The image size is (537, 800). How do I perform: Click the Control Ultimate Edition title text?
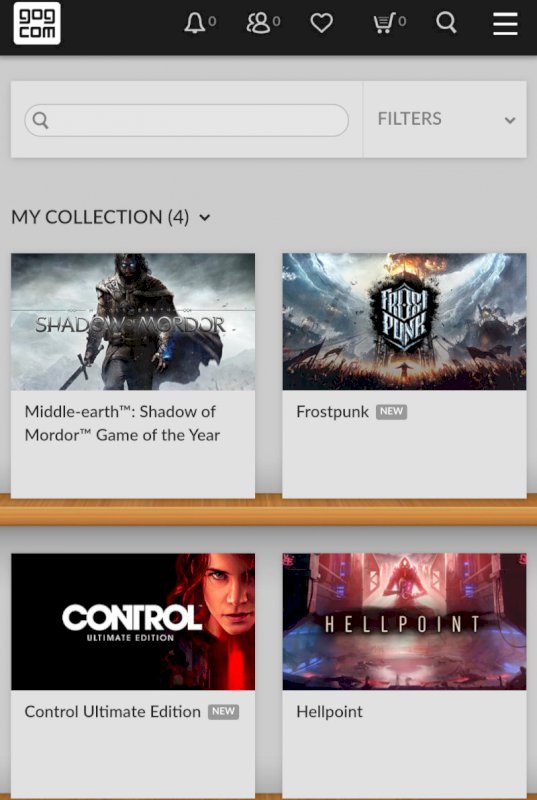tap(113, 712)
